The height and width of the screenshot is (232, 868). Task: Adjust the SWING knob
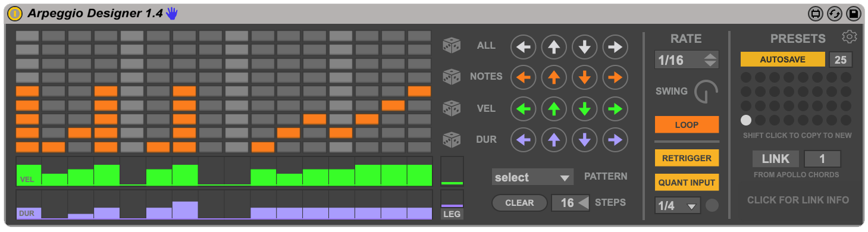pos(707,92)
